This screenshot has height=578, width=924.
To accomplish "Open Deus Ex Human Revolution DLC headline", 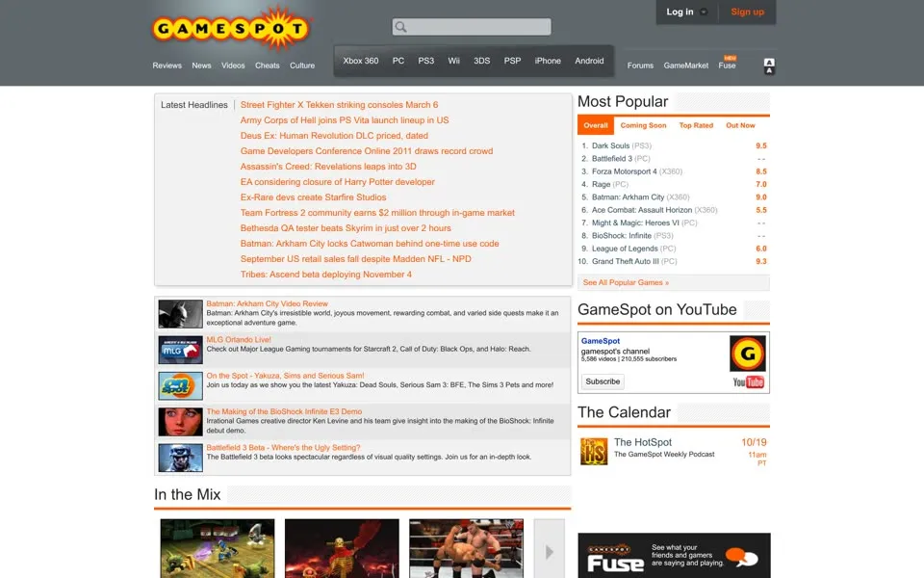I will click(334, 136).
